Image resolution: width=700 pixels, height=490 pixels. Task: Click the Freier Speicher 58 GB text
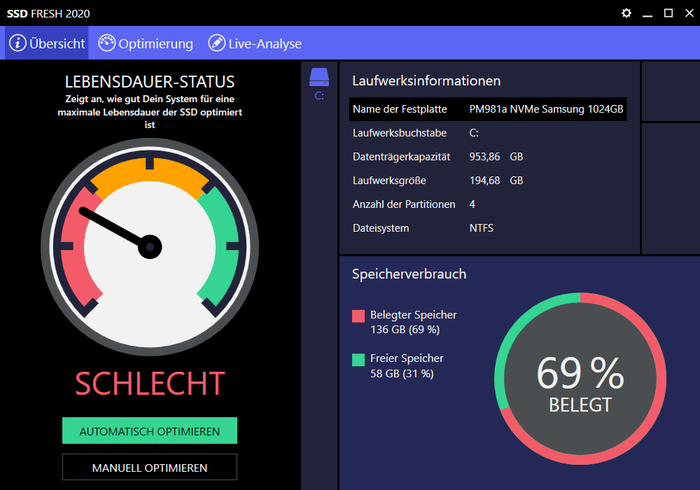click(x=406, y=366)
